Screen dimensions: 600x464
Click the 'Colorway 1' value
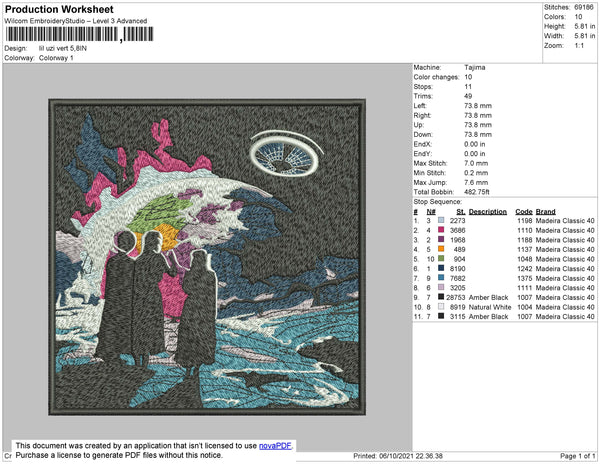click(x=56, y=58)
